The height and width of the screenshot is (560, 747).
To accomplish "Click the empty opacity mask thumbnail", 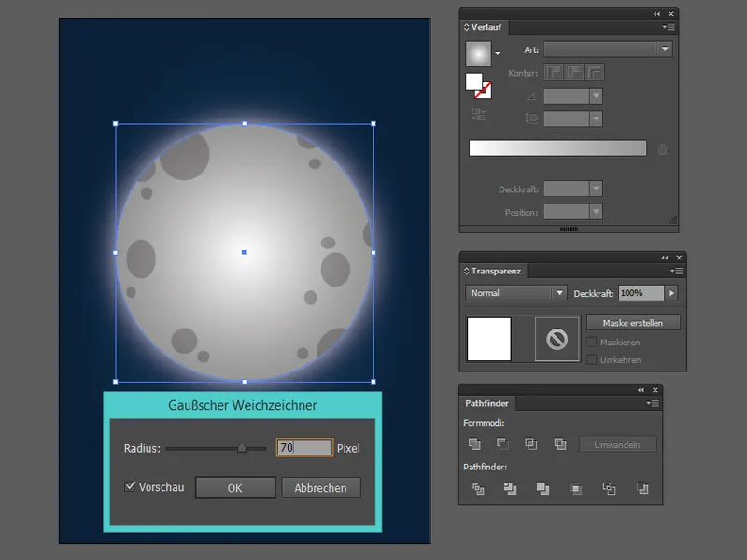I will coord(557,340).
